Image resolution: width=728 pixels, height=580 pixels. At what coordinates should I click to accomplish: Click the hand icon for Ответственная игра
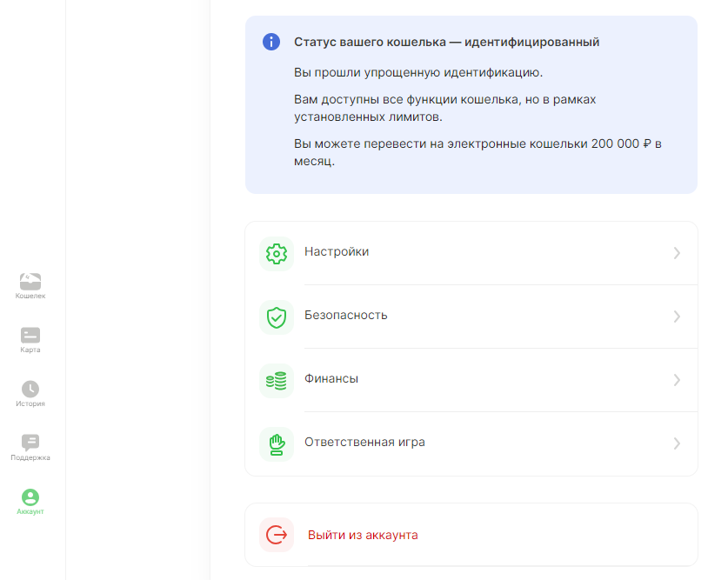(x=277, y=444)
